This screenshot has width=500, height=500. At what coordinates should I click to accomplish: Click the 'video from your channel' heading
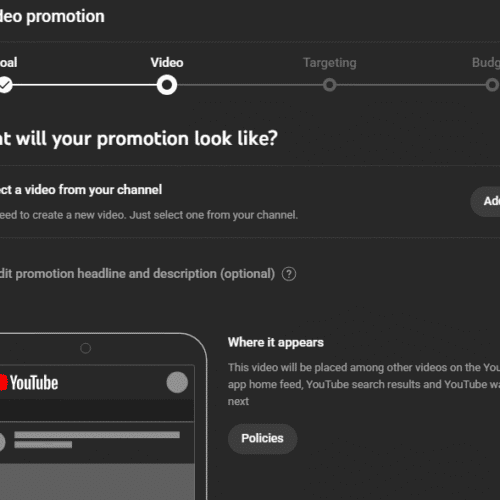93,190
